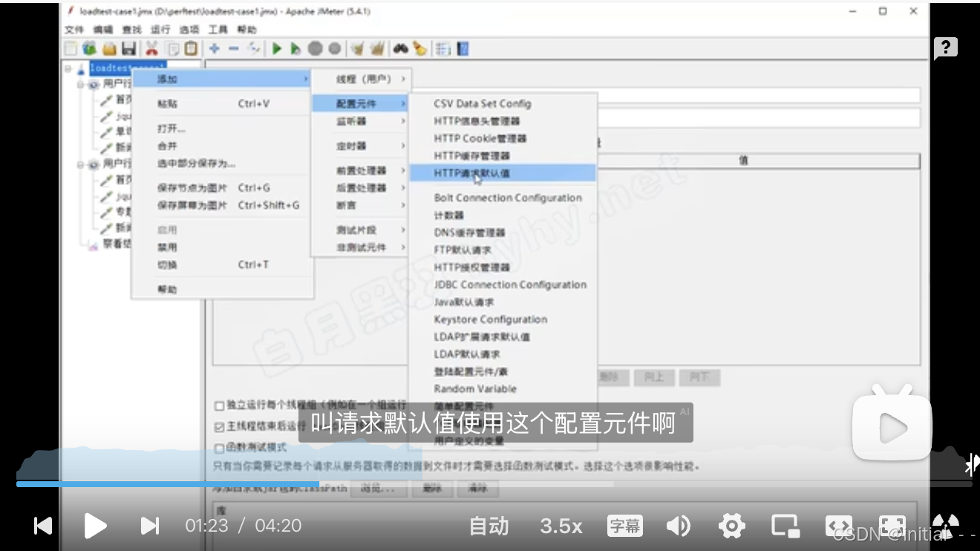
Task: Enter picture-in-picture mode icon
Action: pyautogui.click(x=785, y=526)
